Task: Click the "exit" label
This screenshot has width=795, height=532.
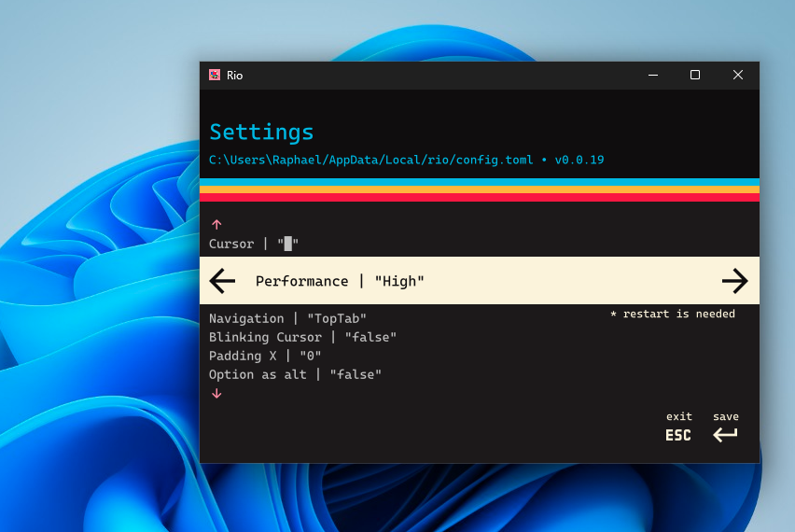Action: (x=679, y=416)
